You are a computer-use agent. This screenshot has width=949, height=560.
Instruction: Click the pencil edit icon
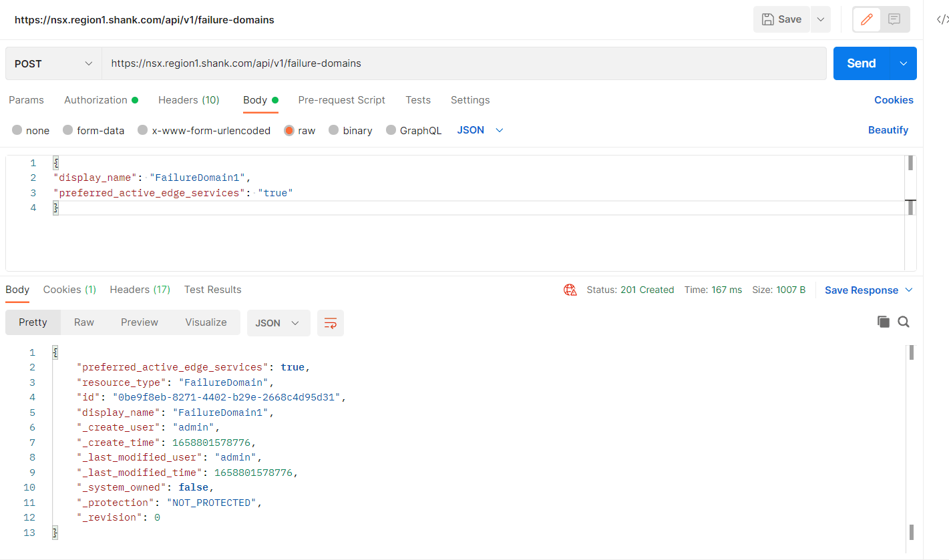tap(867, 19)
